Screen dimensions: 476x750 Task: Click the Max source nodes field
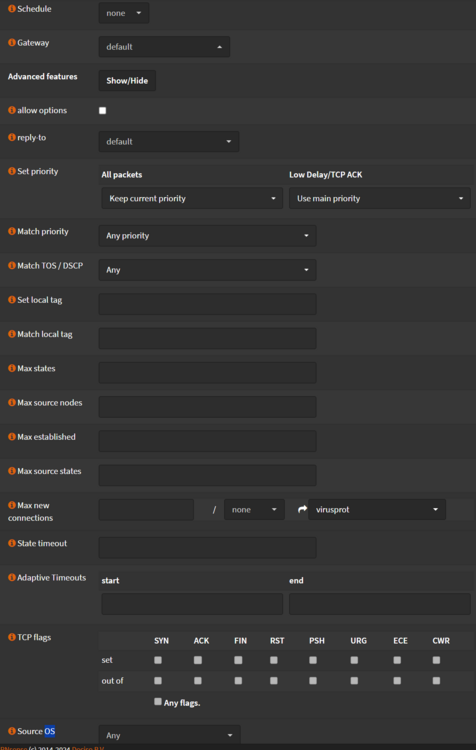coord(208,407)
